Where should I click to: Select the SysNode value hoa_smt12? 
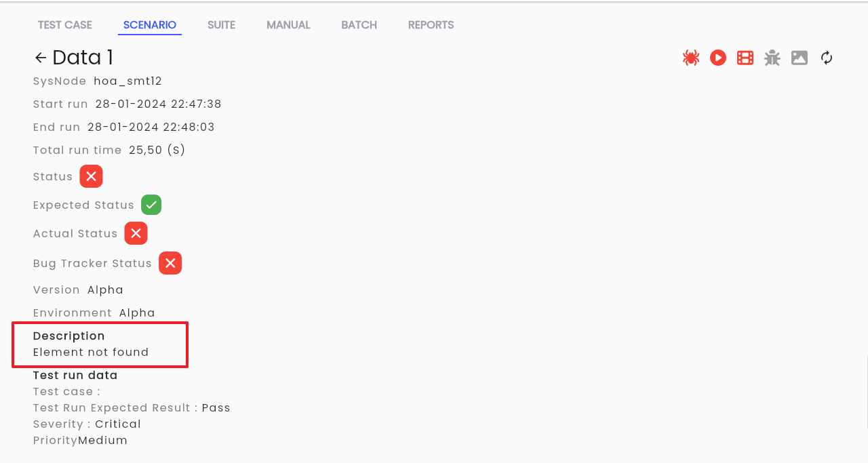(128, 81)
